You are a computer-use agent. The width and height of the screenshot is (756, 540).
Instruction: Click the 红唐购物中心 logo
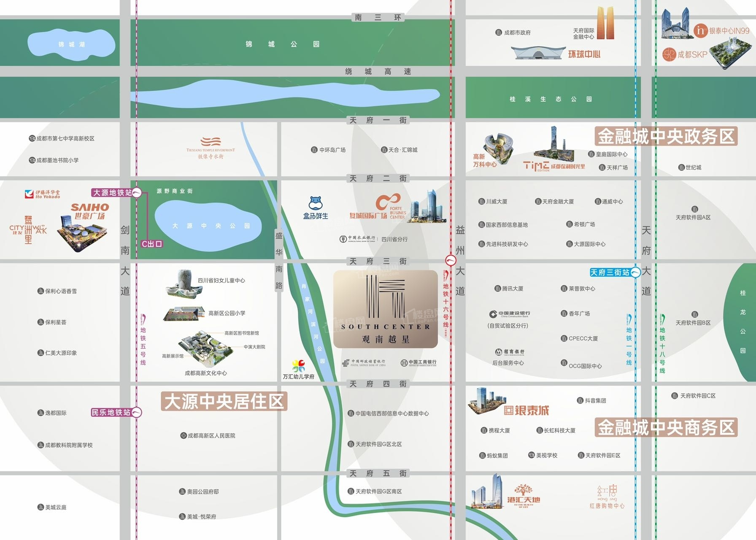point(607,497)
